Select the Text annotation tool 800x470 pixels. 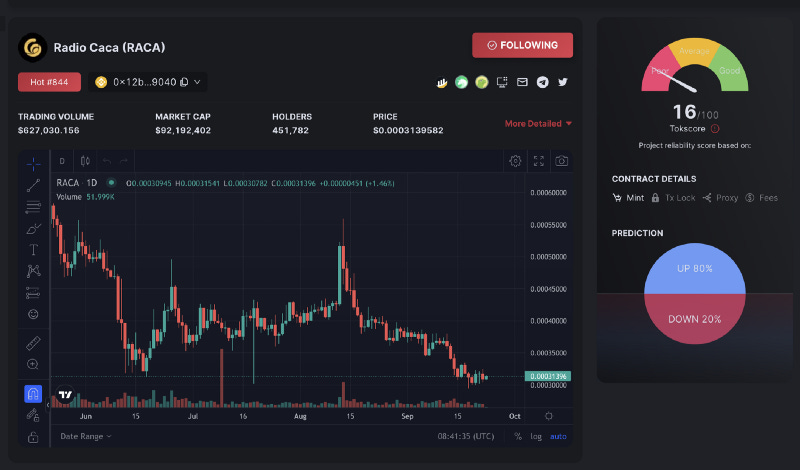tap(33, 250)
